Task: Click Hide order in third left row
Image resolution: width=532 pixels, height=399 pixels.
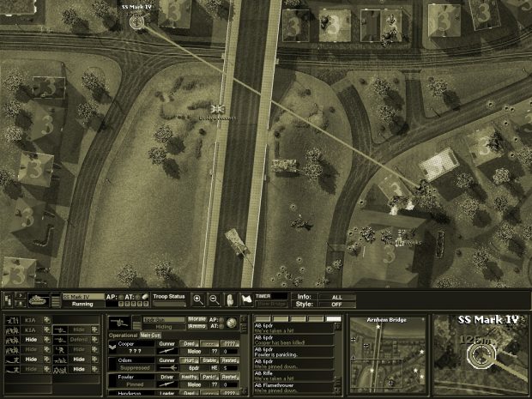Action: 31,339
